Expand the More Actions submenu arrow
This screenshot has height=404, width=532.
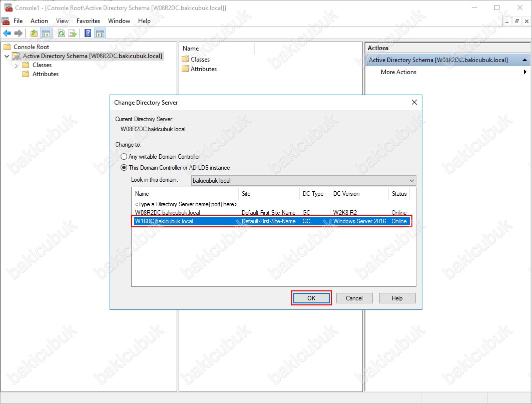tap(525, 72)
